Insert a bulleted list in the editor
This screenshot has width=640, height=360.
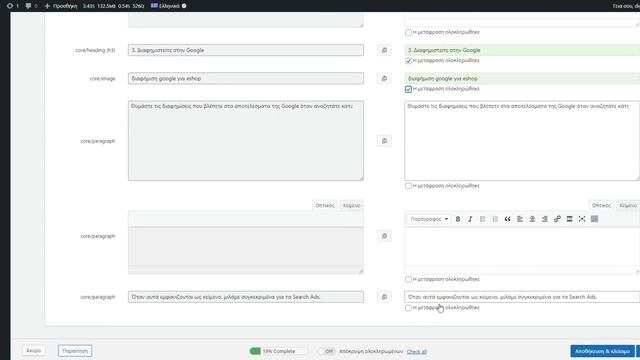[482, 219]
